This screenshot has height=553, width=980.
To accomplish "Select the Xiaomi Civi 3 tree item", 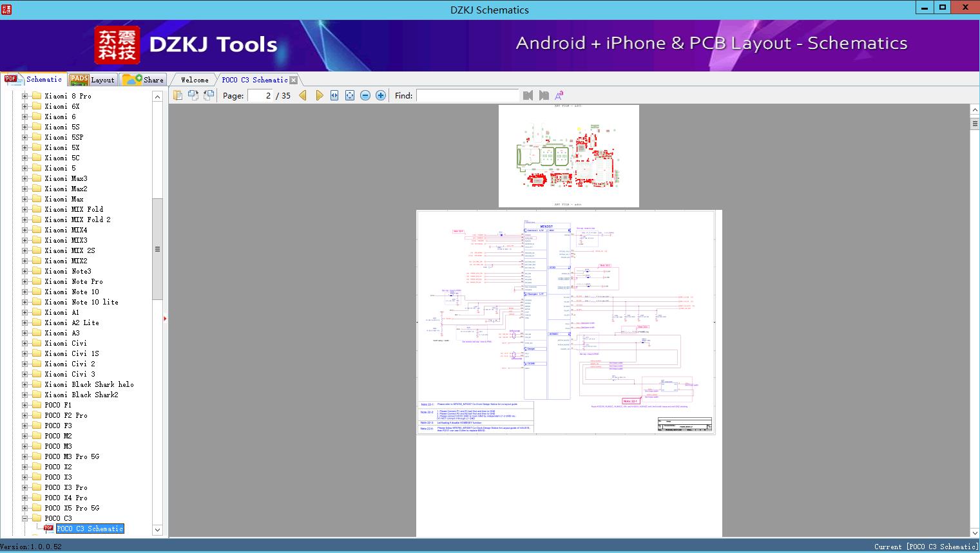I will [x=70, y=374].
